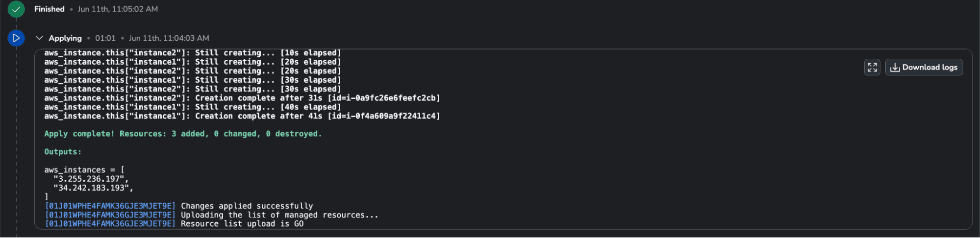Click the Applying stage title
Viewport: 980px width, 238px height.
pos(65,38)
